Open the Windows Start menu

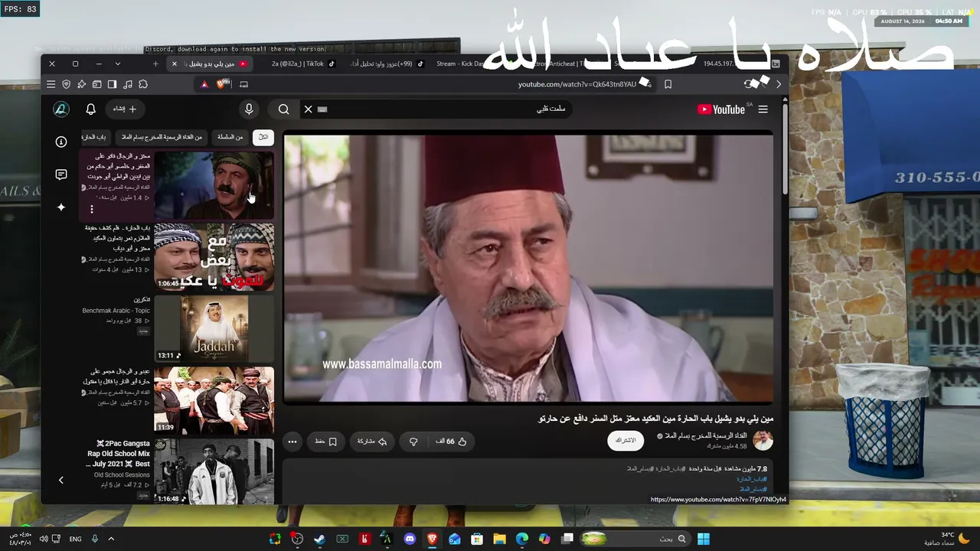click(704, 539)
